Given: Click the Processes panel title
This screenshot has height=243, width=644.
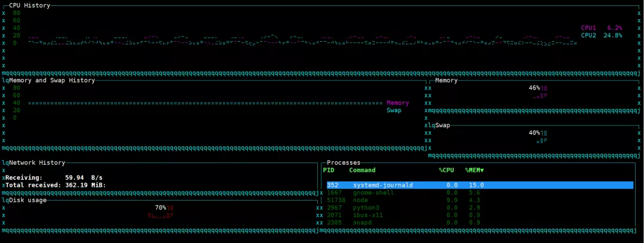Looking at the screenshot, I should (343, 162).
